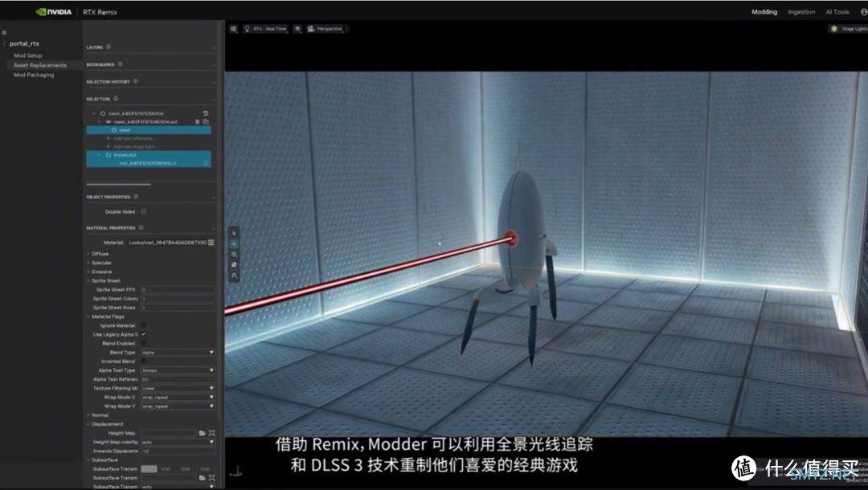868x490 pixels.
Task: Open the Height Map colorSpace dropdown
Action: click(178, 442)
